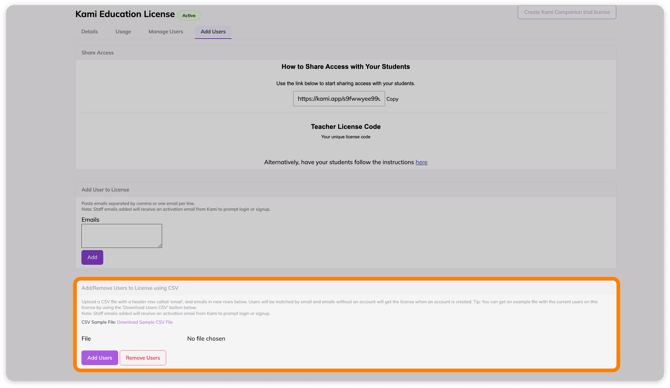Click the share link URL field

pyautogui.click(x=338, y=99)
